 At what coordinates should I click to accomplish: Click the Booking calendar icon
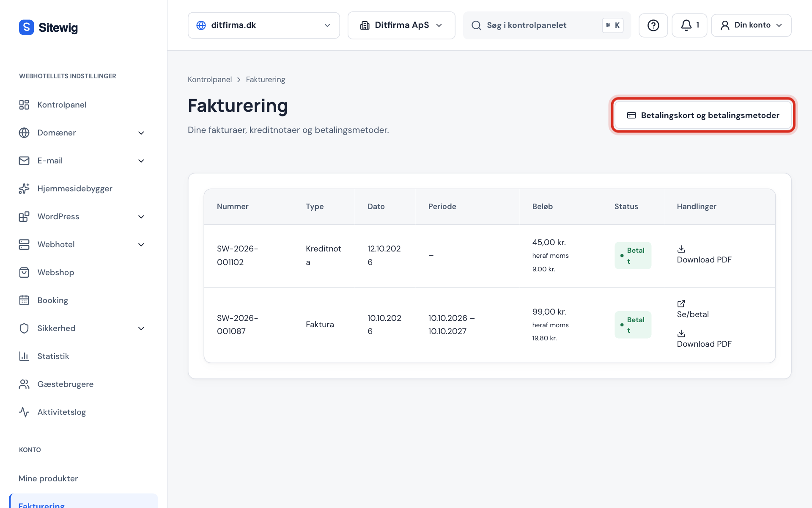(24, 301)
